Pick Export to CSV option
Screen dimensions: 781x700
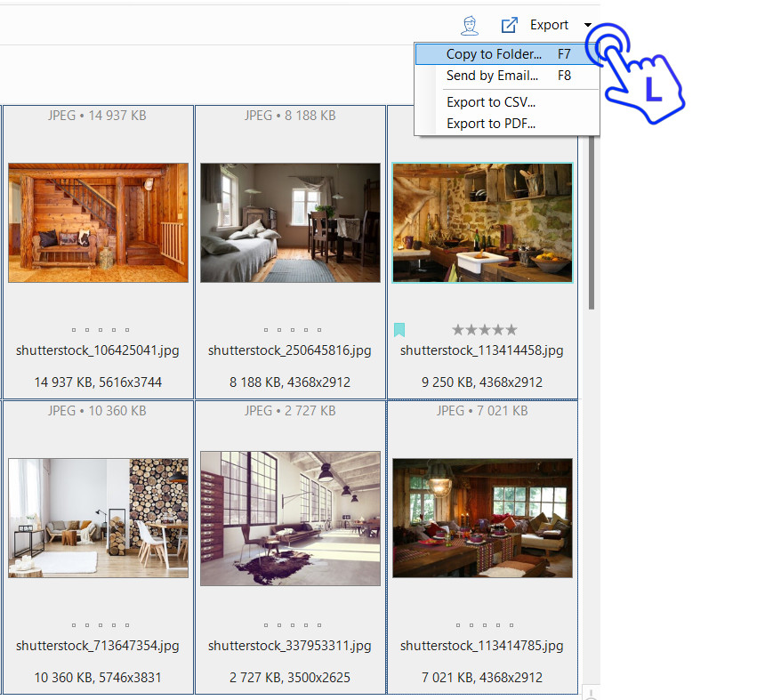click(x=491, y=102)
